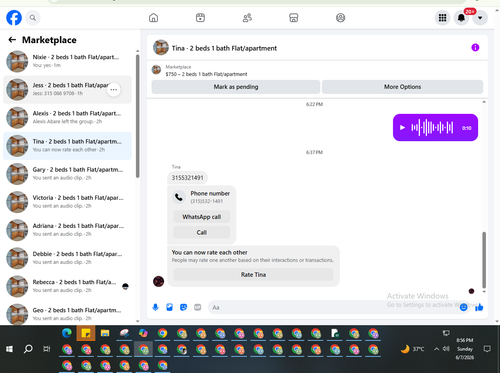Open the apps grid menu
This screenshot has width=500, height=373.
click(442, 18)
